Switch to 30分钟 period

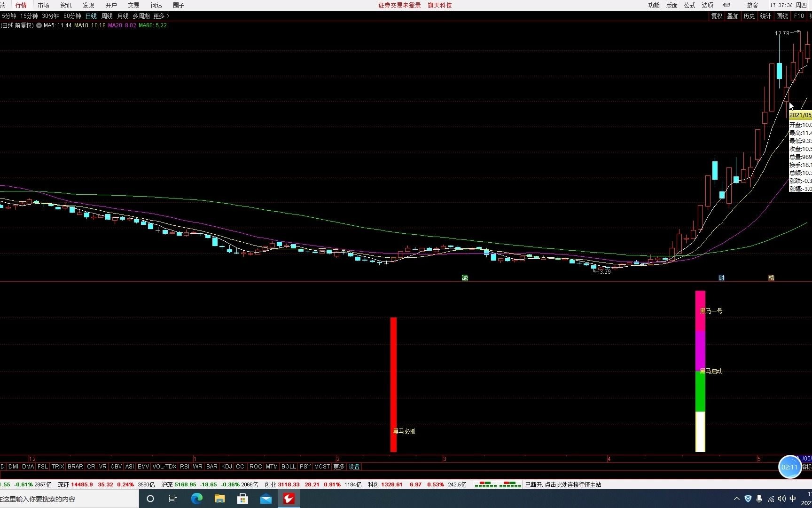[x=51, y=16]
